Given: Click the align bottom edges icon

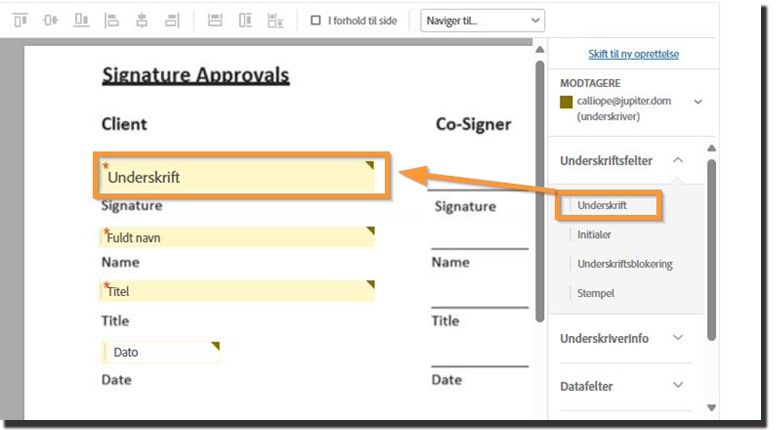Looking at the screenshot, I should click(81, 20).
